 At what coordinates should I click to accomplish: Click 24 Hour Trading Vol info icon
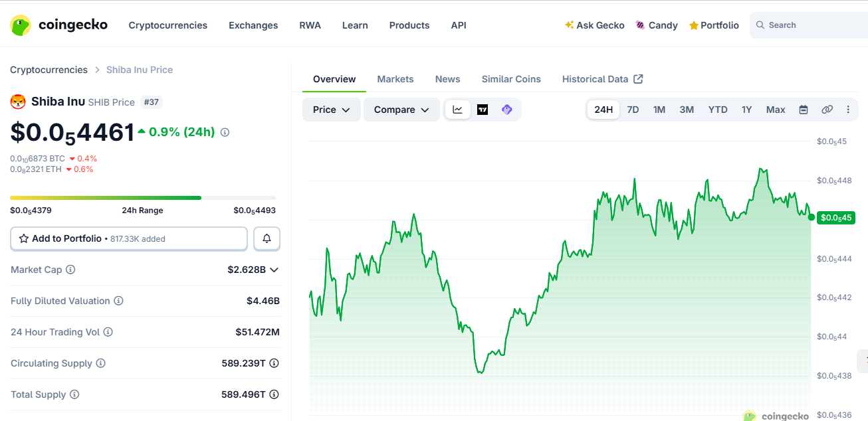click(x=108, y=332)
